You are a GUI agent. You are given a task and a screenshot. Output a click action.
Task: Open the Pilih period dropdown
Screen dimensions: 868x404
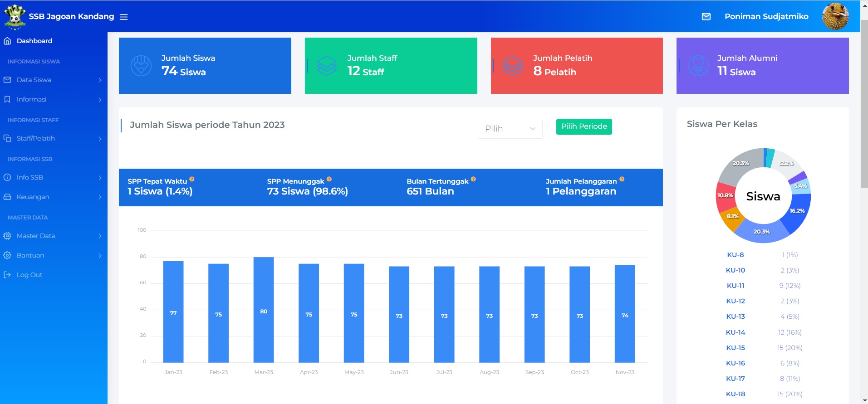point(510,129)
